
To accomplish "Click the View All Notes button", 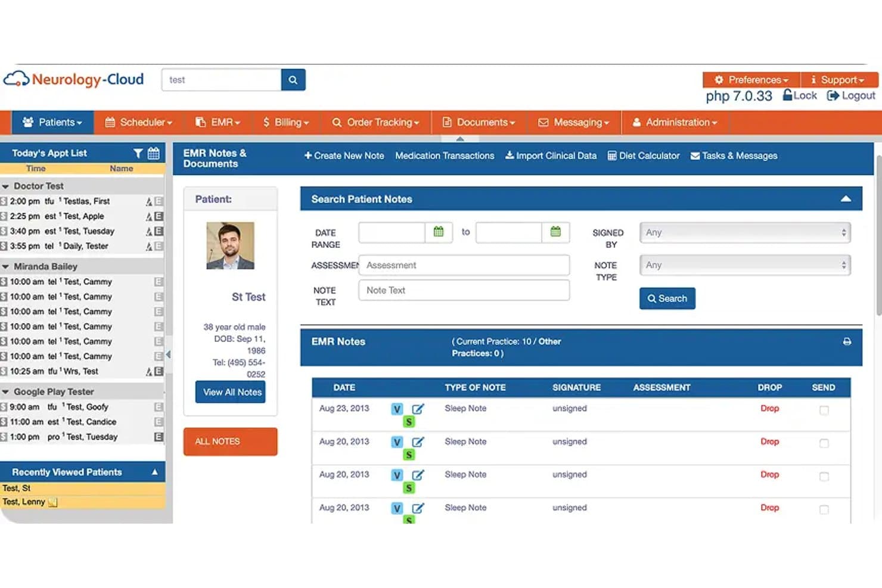I will tap(231, 392).
